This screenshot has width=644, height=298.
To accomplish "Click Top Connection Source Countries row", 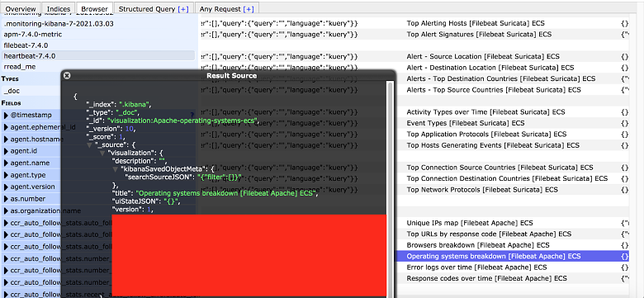I will pos(500,168).
